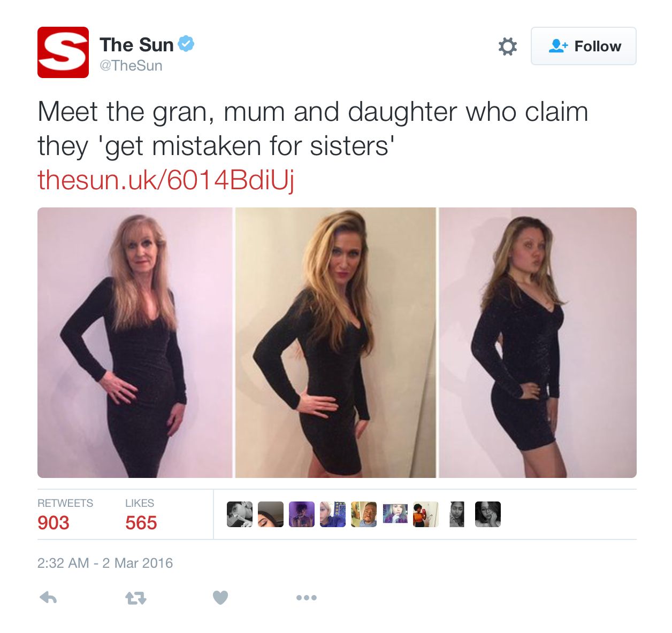Image resolution: width=672 pixels, height=633 pixels.
Task: Click the first liker avatar
Action: pyautogui.click(x=240, y=514)
